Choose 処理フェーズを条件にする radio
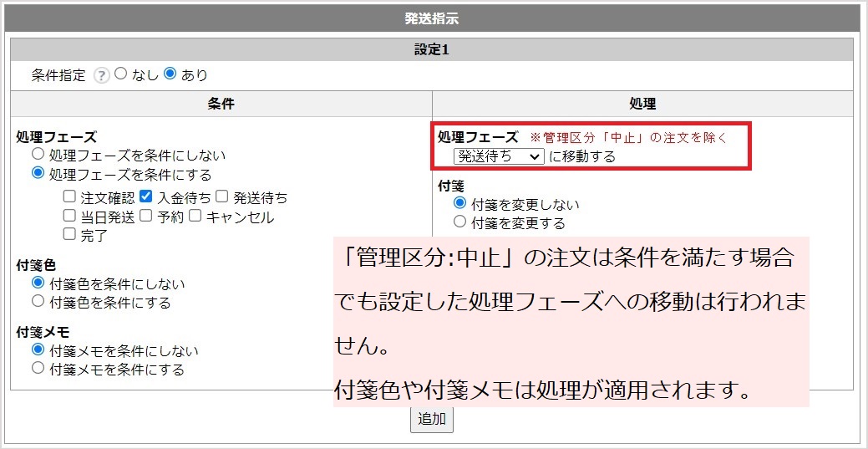Image resolution: width=868 pixels, height=449 pixels. (x=38, y=174)
